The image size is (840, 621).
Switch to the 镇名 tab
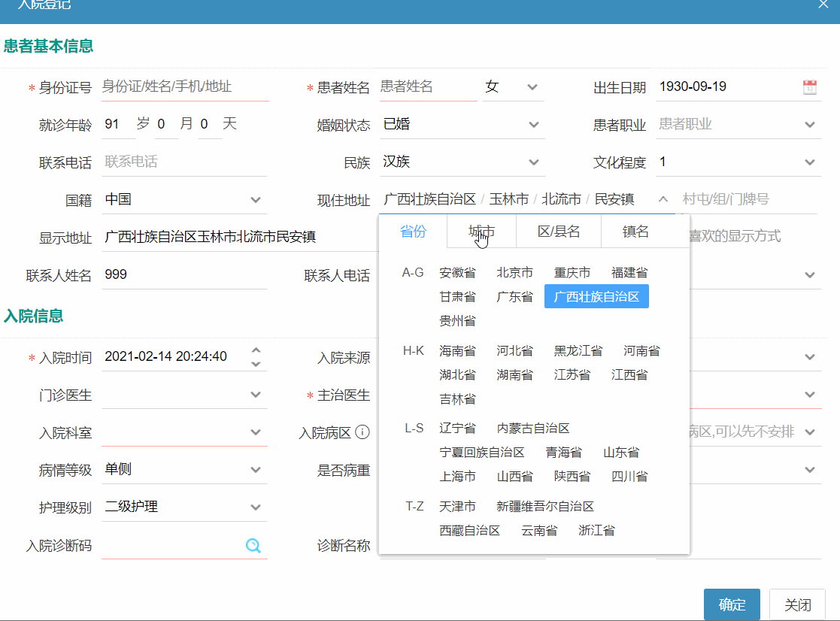(635, 232)
